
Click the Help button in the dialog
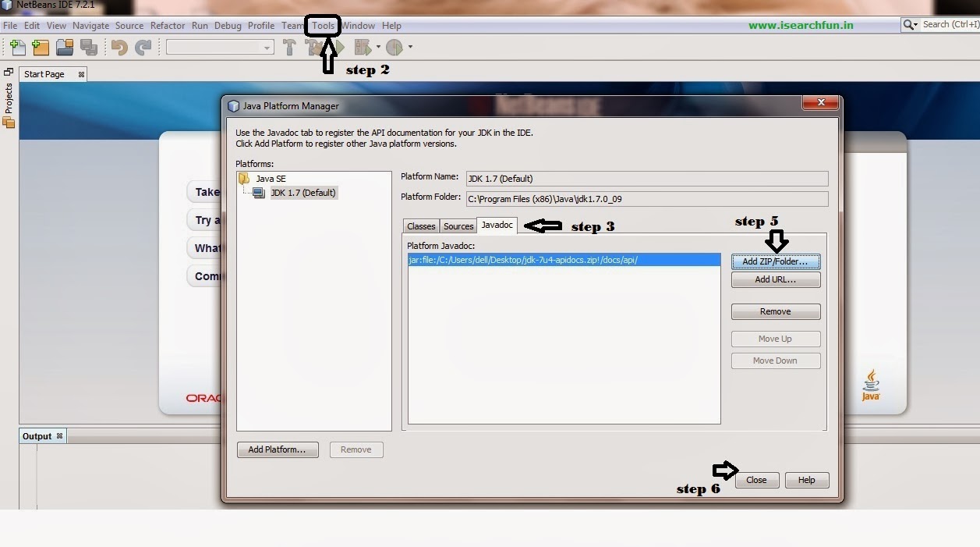807,480
